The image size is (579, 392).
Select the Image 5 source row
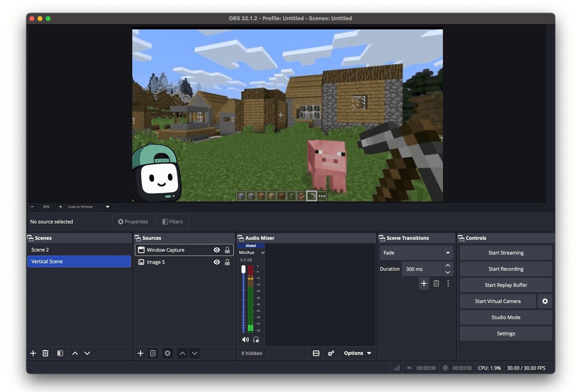(184, 262)
